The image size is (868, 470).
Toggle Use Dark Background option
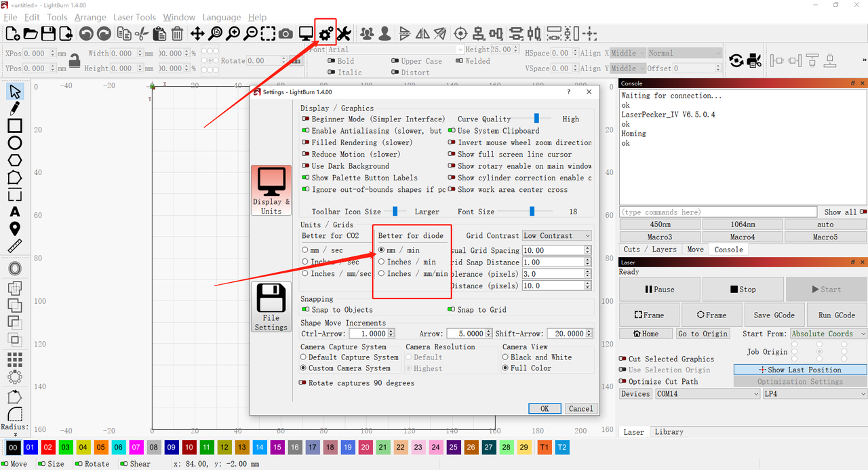coord(306,166)
